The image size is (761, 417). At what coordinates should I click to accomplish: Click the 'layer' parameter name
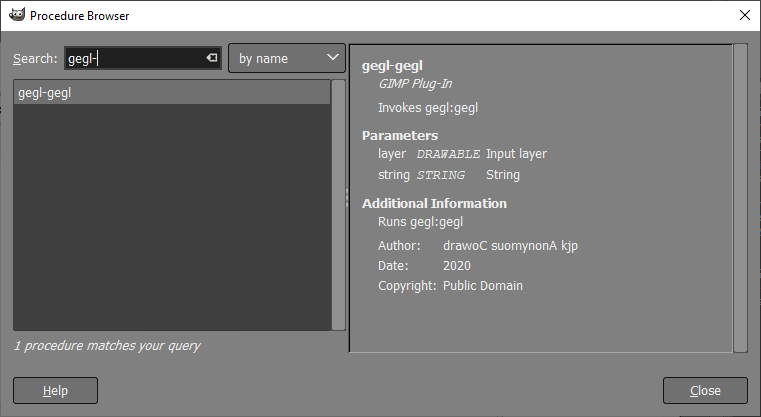[x=392, y=153]
